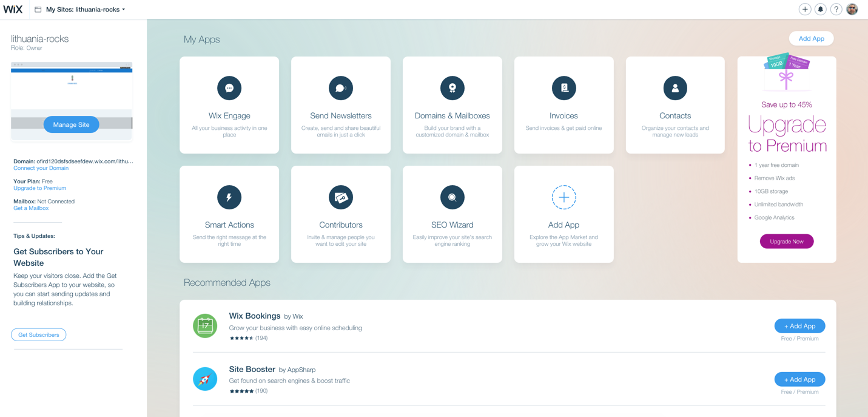Screen dimensions: 868x417
Task: Click the sites window icon beside My Sites
Action: tap(38, 10)
